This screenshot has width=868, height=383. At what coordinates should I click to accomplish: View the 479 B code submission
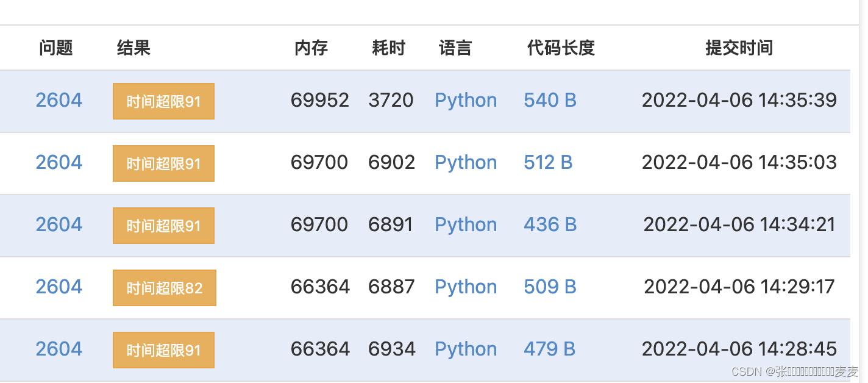pyautogui.click(x=549, y=349)
